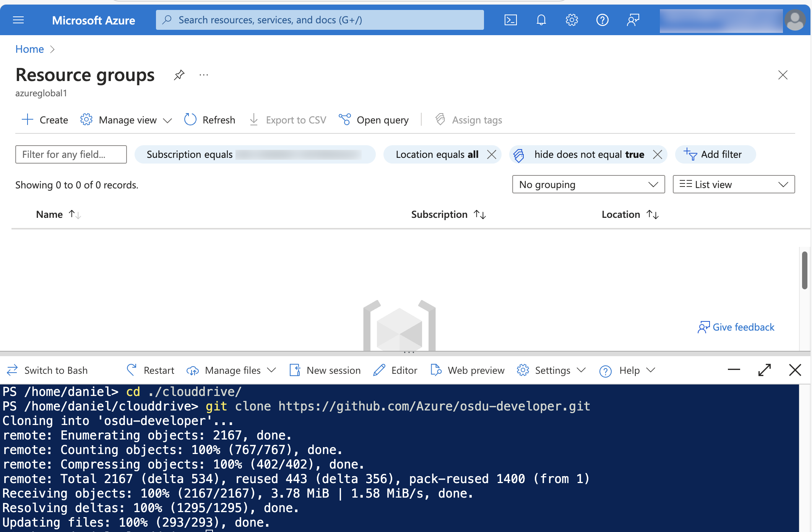
Task: Click the Filter for any field input
Action: pos(71,154)
